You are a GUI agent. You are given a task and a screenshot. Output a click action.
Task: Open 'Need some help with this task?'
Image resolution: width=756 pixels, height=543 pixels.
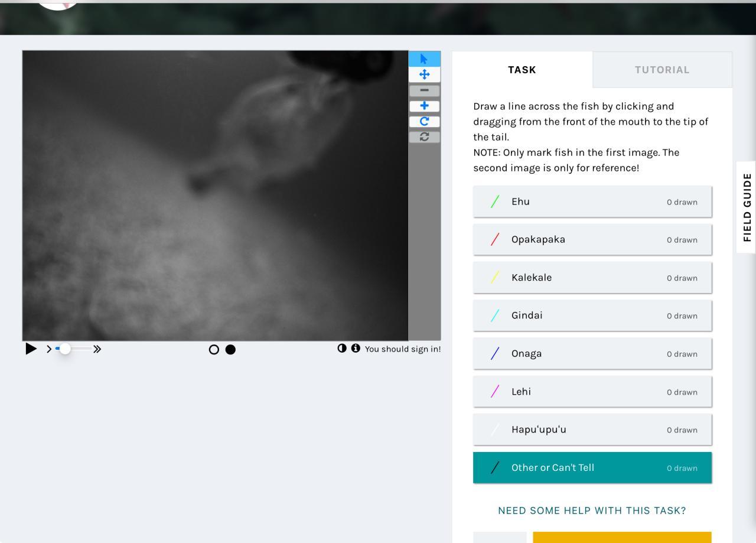[592, 511]
